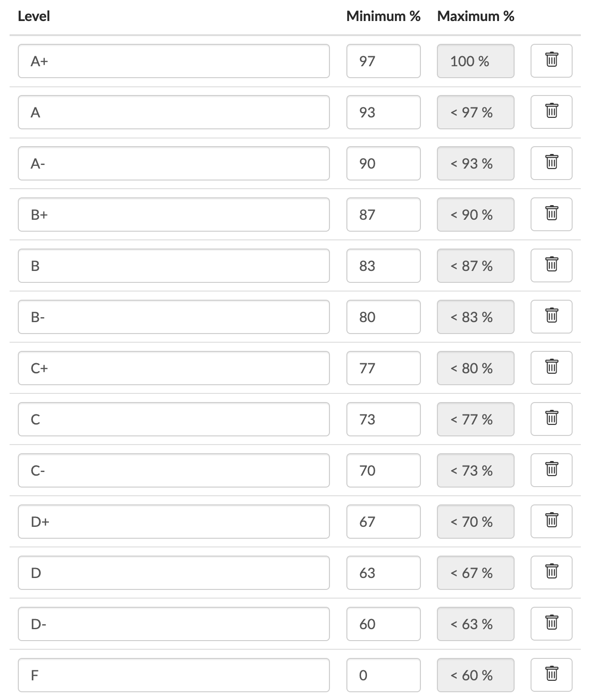This screenshot has height=700, width=595.
Task: Delete the D grade level
Action: [551, 573]
